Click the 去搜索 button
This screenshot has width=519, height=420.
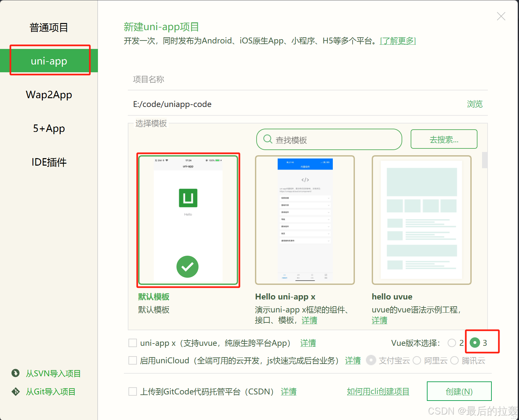click(444, 139)
